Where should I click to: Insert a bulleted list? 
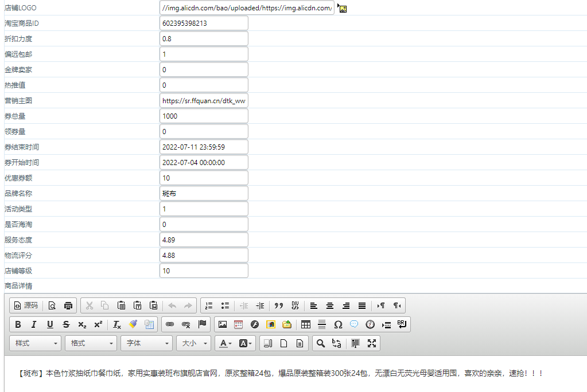click(x=225, y=305)
